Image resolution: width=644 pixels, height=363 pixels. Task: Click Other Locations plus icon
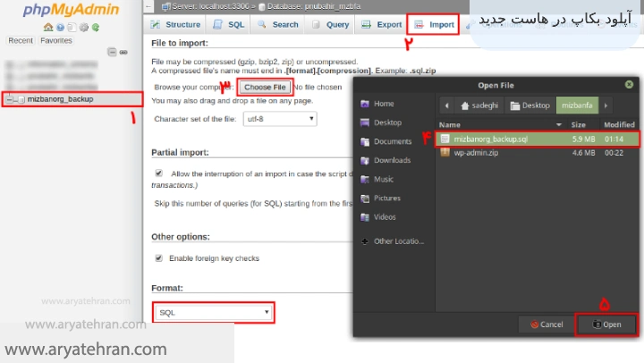(x=364, y=241)
